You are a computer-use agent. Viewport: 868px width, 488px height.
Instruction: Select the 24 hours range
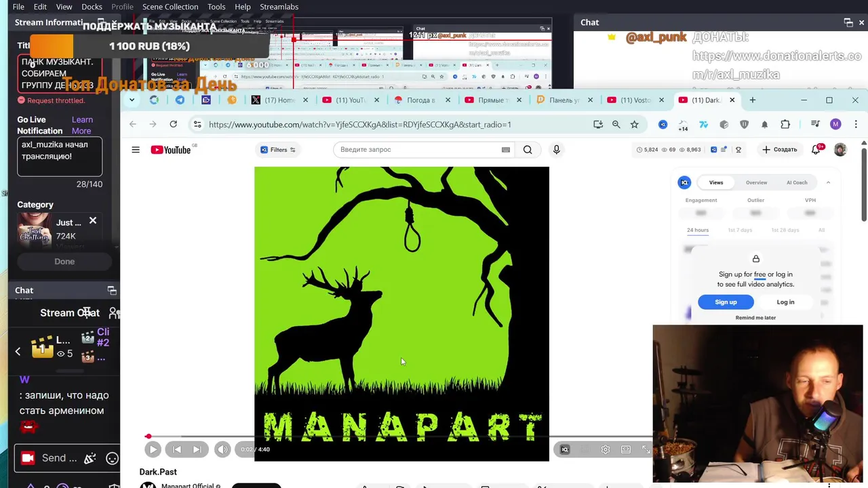coord(698,230)
